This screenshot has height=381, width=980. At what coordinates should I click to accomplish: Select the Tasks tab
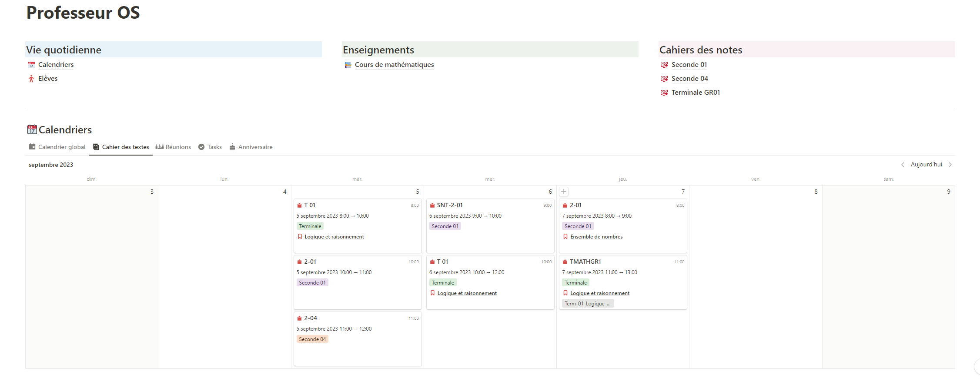(210, 147)
